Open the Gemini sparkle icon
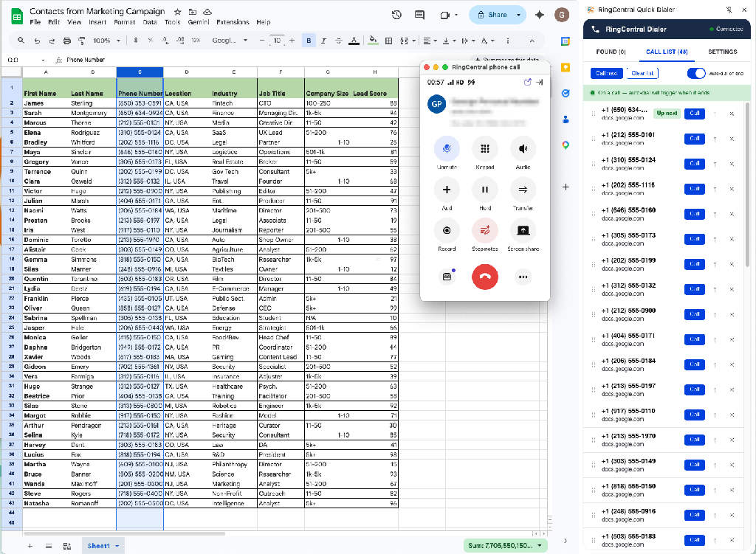The width and height of the screenshot is (756, 554). pos(540,15)
